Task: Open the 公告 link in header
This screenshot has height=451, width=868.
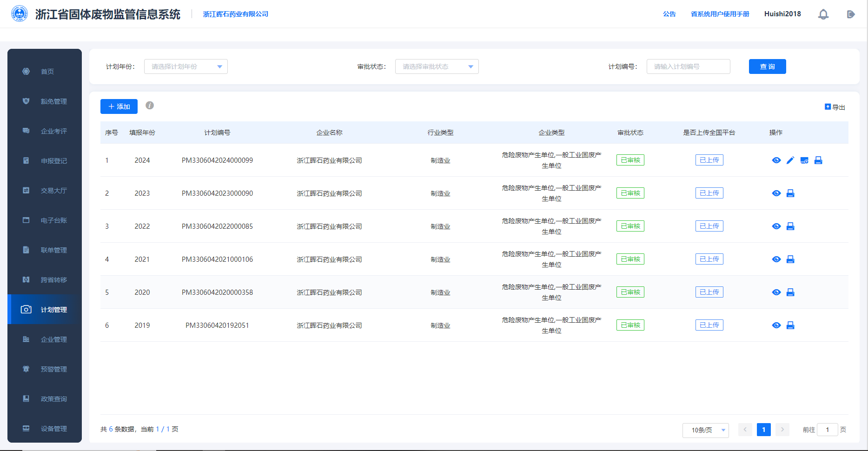Action: pyautogui.click(x=669, y=14)
